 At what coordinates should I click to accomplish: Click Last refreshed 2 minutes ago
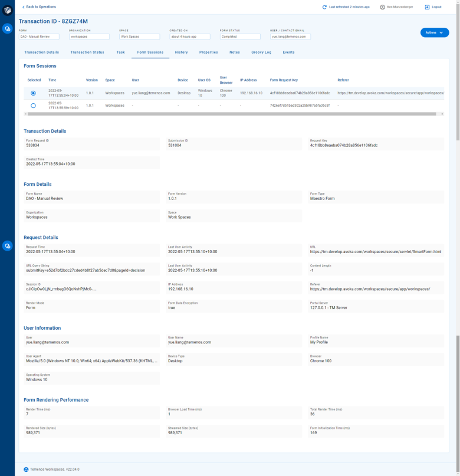349,7
